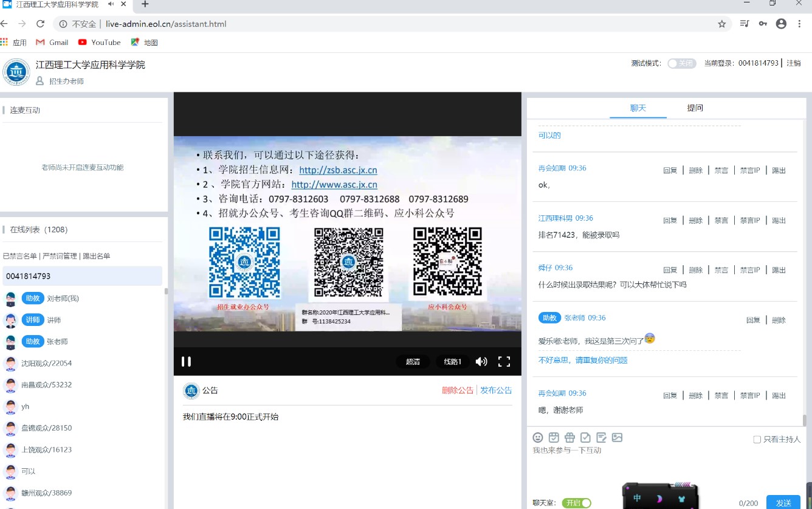Click 删除公告 link
Screen dimensions: 812x509
click(x=458, y=390)
